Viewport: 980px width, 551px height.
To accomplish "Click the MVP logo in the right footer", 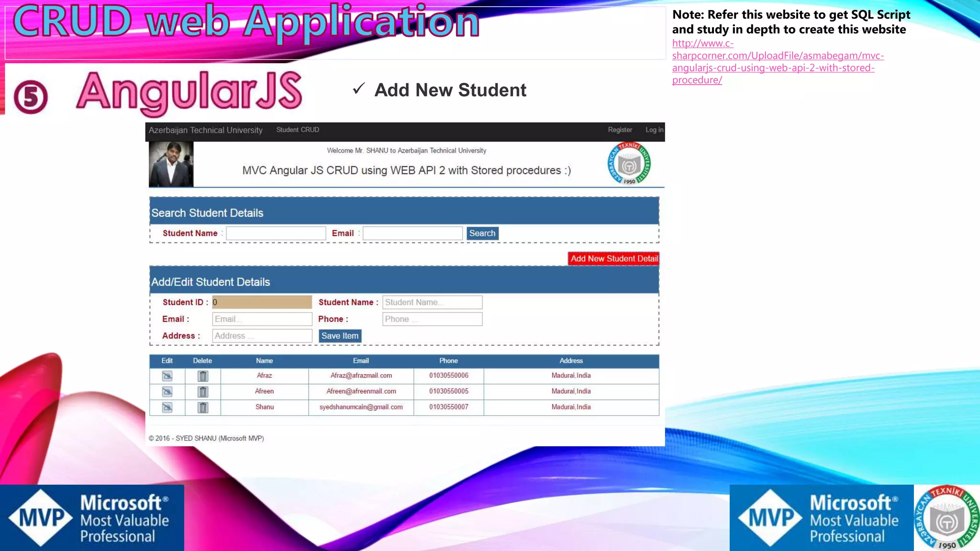I will point(822,518).
